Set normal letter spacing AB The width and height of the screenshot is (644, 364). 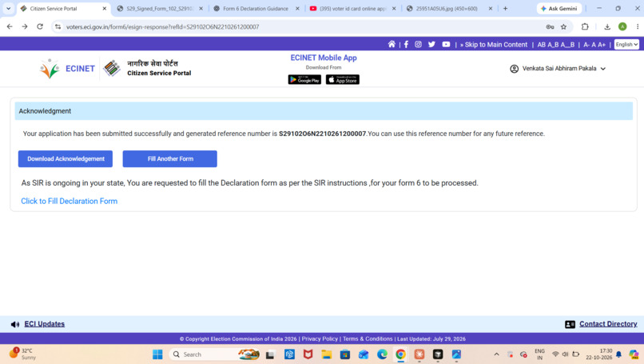pos(541,45)
